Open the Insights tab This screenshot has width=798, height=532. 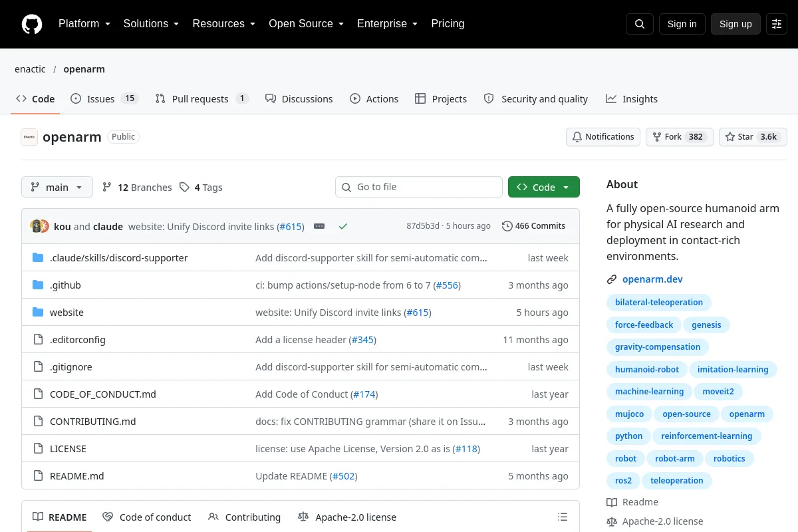[x=632, y=98]
